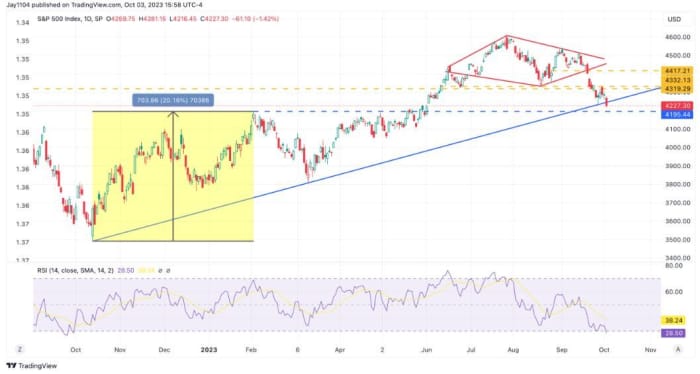Click the Jul time axis label
The image size is (700, 374).
(471, 350)
